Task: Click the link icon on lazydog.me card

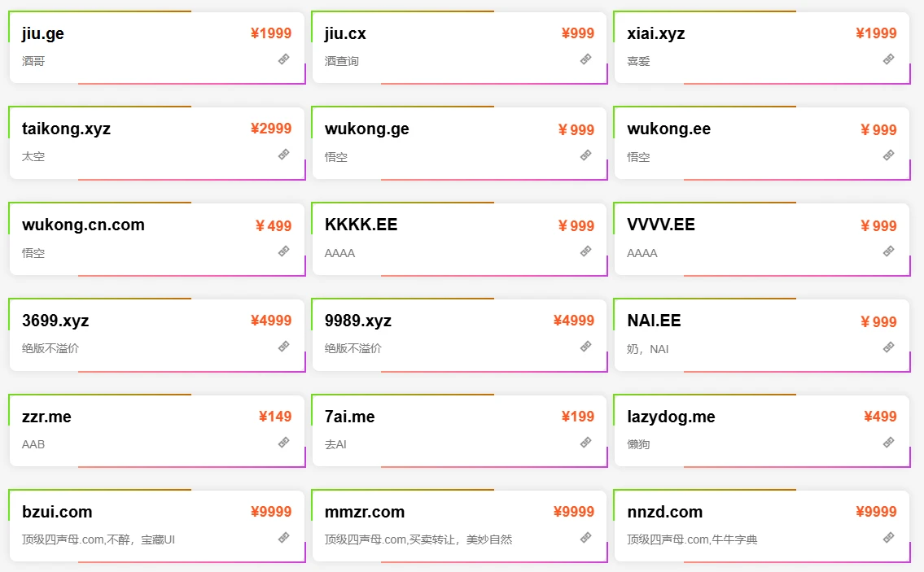Action: pyautogui.click(x=888, y=443)
